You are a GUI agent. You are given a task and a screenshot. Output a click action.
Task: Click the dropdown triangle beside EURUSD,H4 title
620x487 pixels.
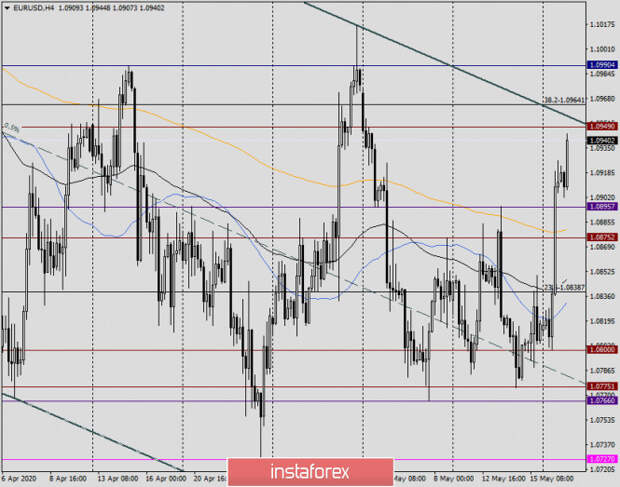[7, 8]
